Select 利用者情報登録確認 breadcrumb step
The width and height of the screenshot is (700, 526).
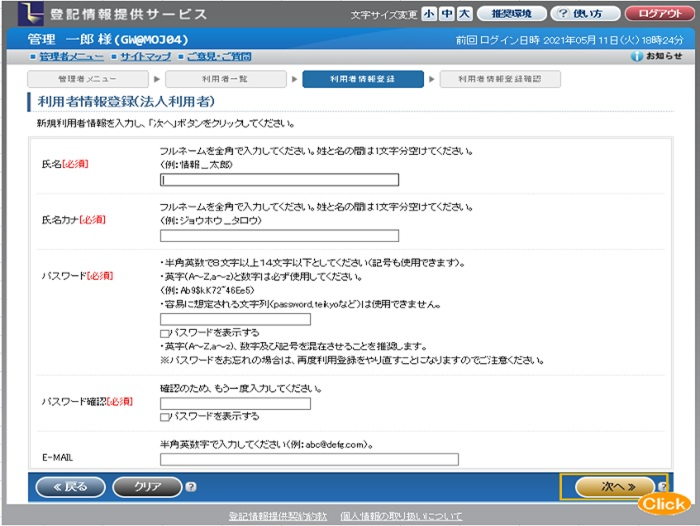[x=500, y=79]
